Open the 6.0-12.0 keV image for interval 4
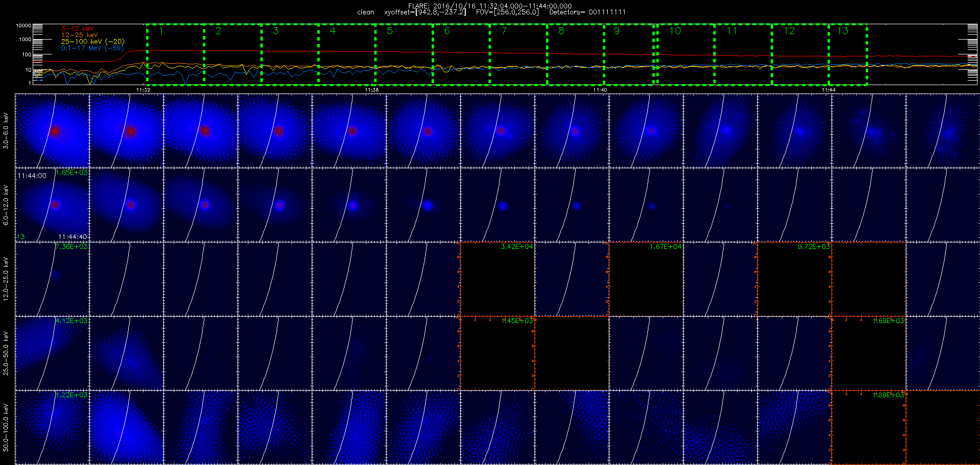This screenshot has width=980, height=465. coord(275,204)
